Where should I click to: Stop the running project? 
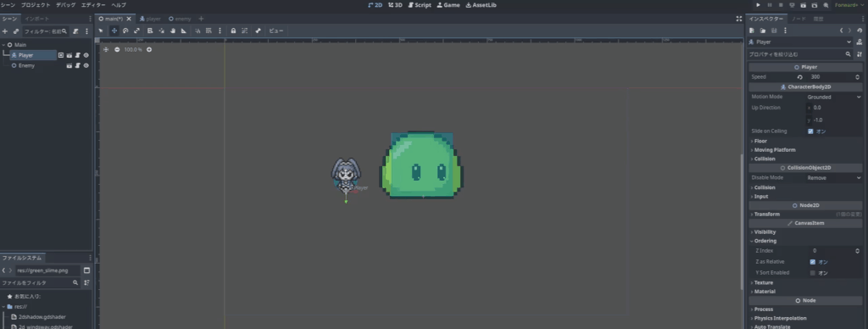[781, 5]
